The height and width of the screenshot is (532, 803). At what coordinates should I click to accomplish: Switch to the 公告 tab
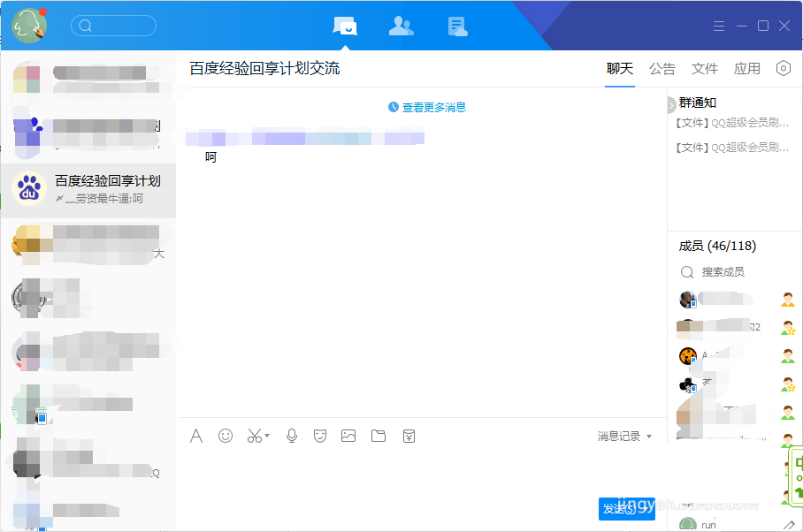tap(662, 69)
